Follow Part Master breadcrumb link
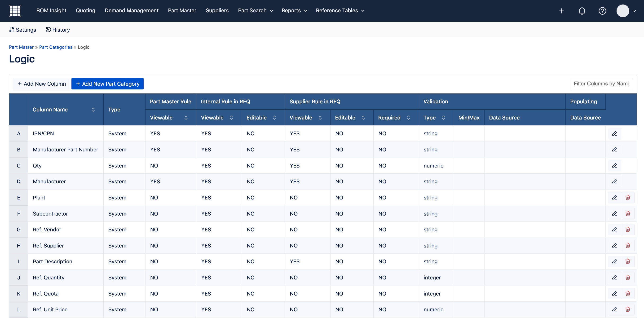644x318 pixels. click(21, 47)
